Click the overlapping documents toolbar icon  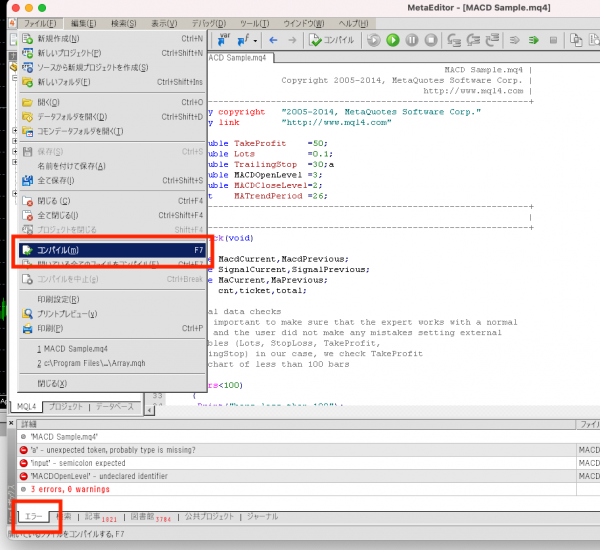(x=576, y=40)
